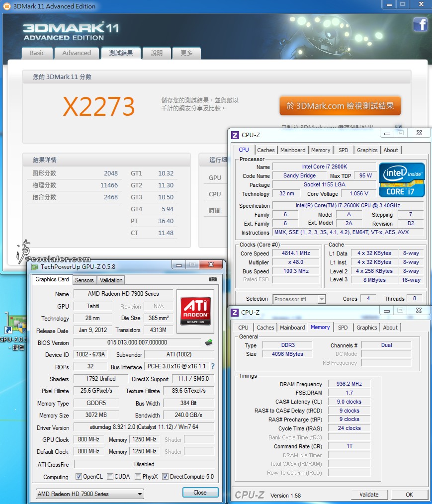Open the Mainboard tab in the CPU-Z processor window
The width and height of the screenshot is (432, 504).
point(293,150)
